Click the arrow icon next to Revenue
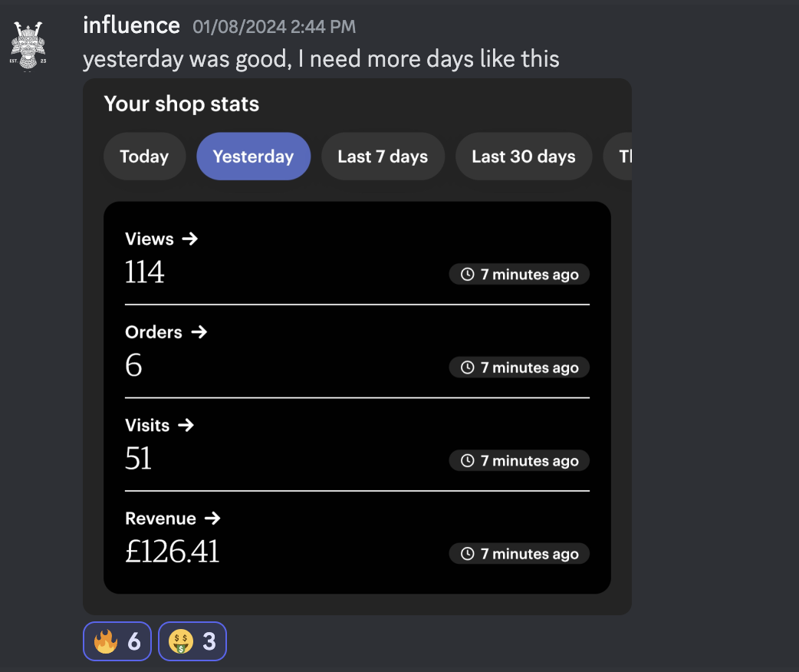Viewport: 799px width, 672px height. (212, 519)
